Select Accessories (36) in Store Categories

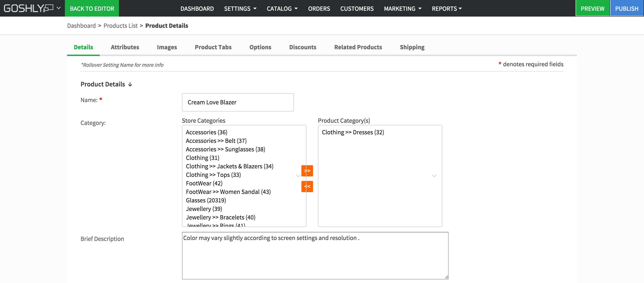pos(206,132)
